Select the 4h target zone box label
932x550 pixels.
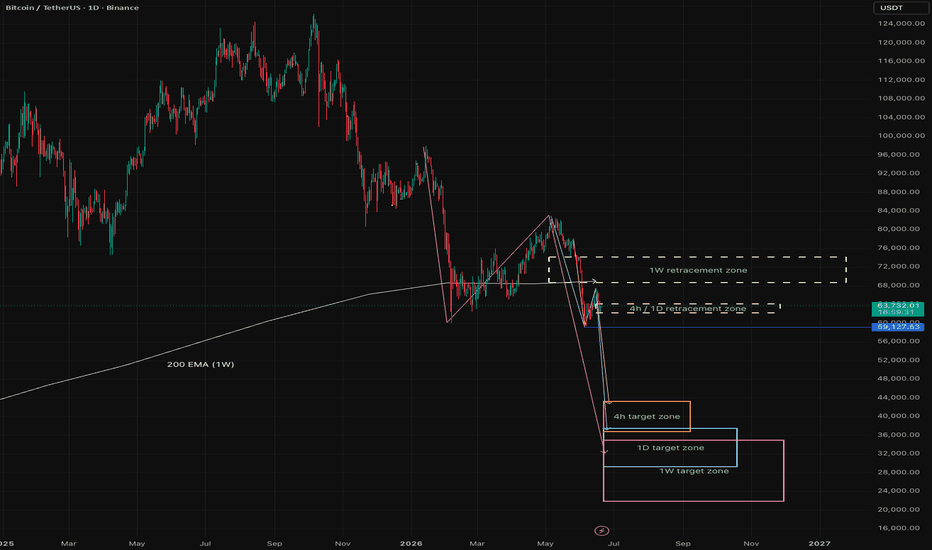point(647,416)
